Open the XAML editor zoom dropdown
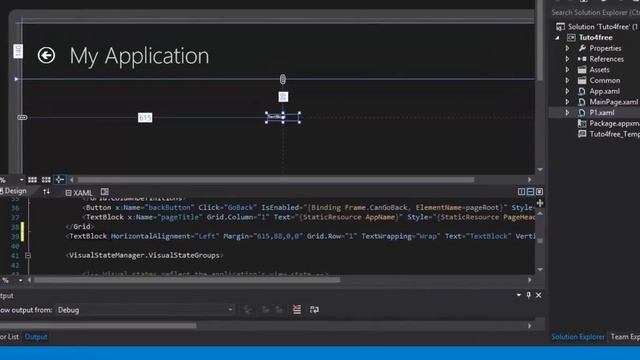 click(x=20, y=280)
